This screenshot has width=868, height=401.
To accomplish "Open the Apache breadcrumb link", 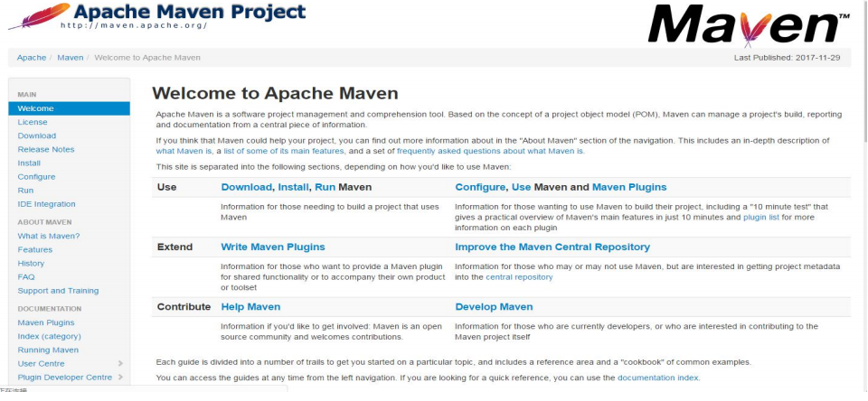I will click(x=32, y=58).
